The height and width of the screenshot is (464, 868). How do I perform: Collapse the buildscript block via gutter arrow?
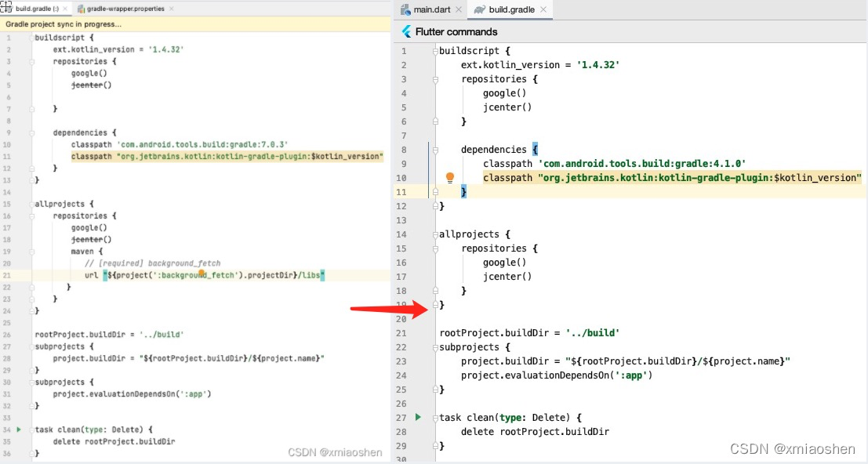[435, 50]
